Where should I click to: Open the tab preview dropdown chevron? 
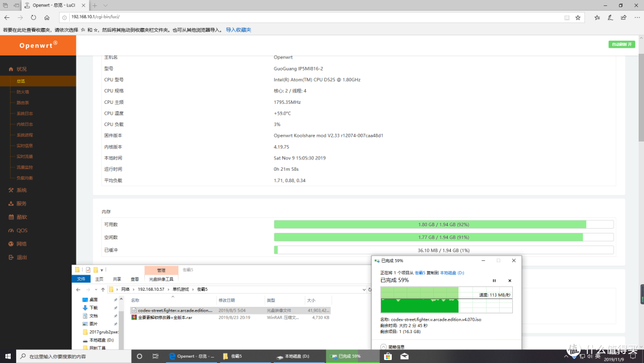(106, 5)
